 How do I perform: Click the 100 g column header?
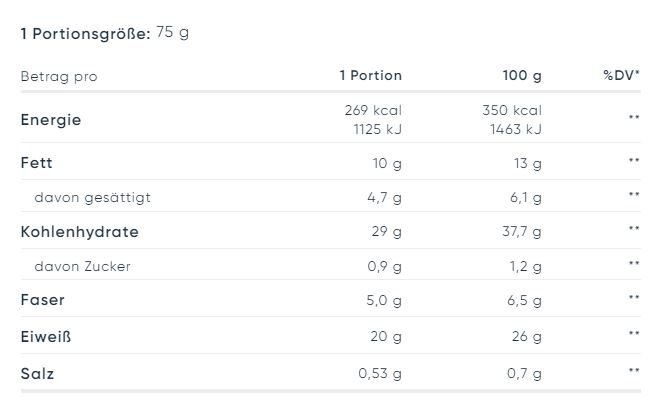click(522, 75)
